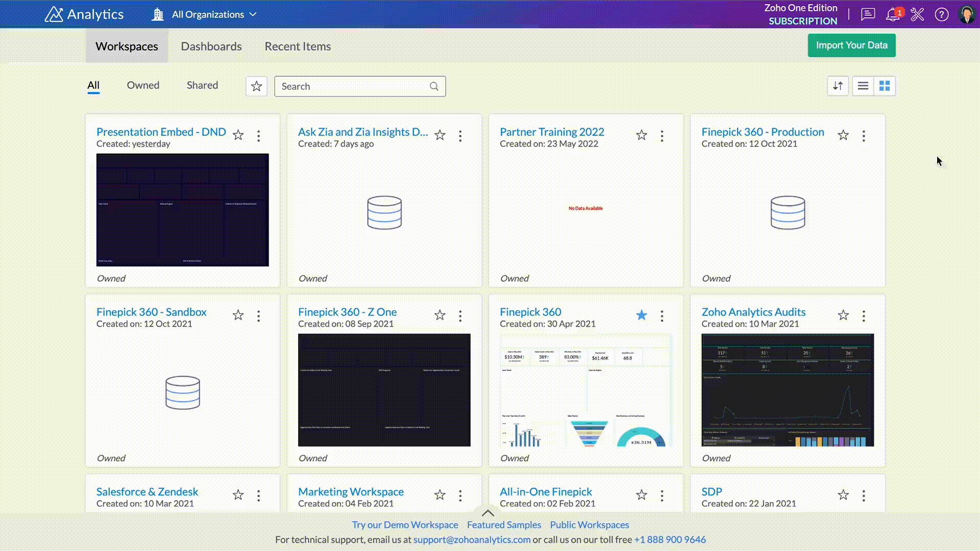The image size is (980, 551).
Task: Open the sort order options
Action: [x=838, y=86]
